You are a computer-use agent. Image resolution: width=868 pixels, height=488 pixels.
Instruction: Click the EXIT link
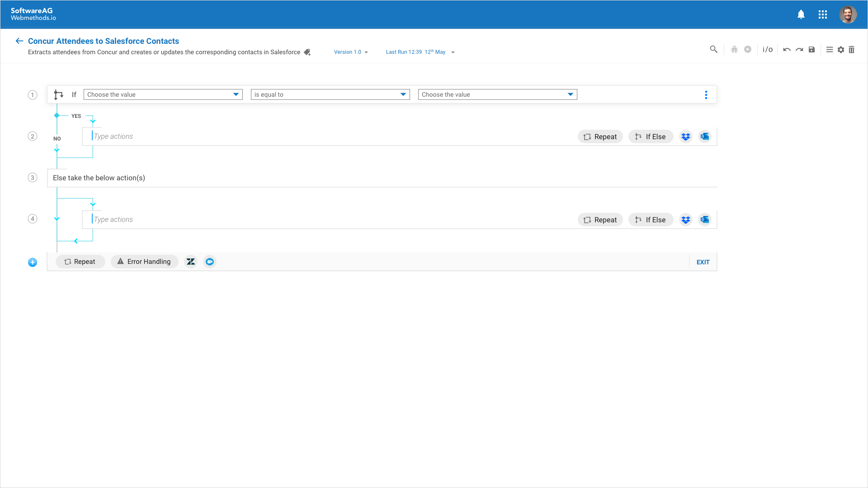[703, 262]
